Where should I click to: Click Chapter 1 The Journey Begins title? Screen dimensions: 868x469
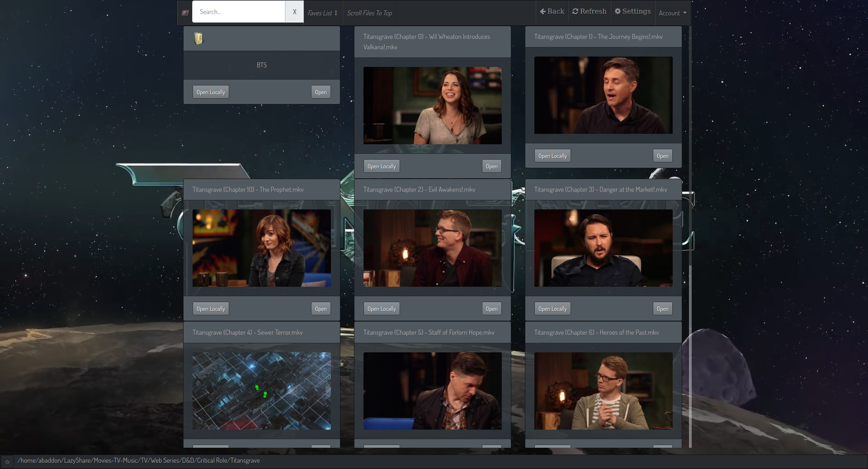pos(599,37)
